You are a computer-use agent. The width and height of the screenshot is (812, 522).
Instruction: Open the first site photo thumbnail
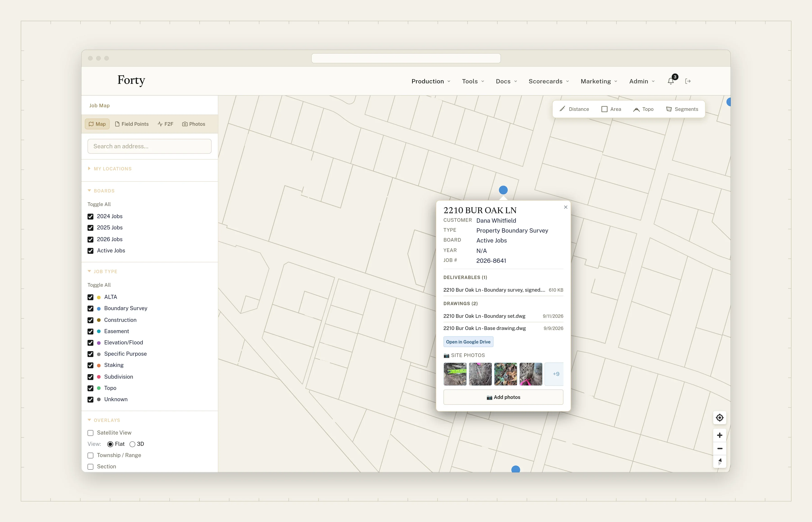coord(455,374)
